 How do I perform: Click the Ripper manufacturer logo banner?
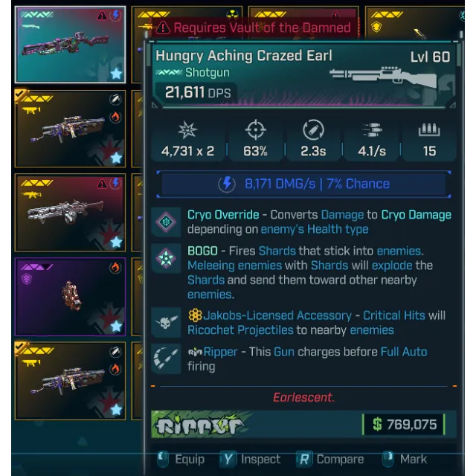point(200,425)
